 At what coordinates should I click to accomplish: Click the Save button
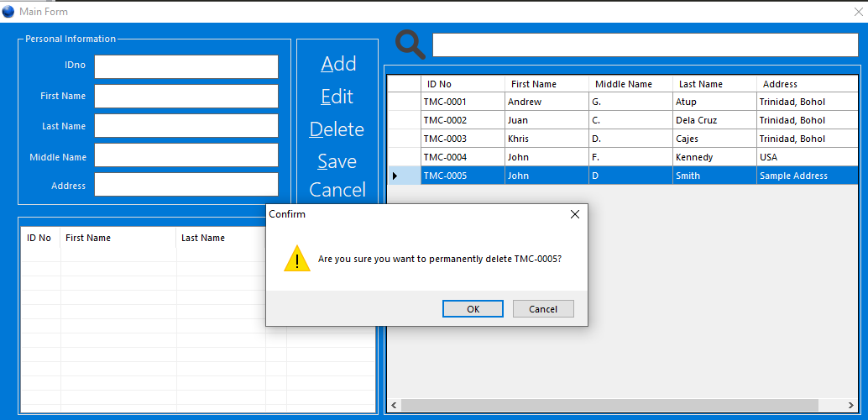coord(337,161)
